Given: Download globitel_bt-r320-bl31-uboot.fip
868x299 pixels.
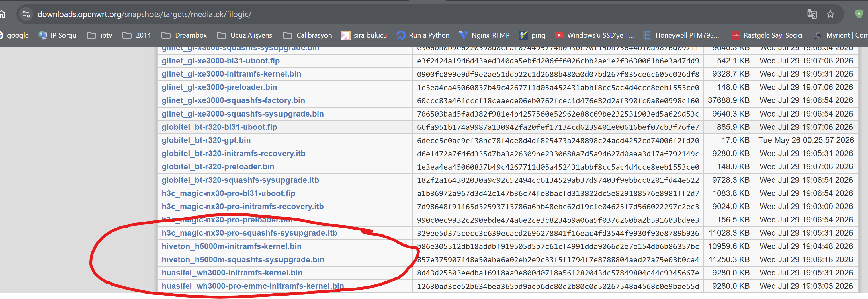Looking at the screenshot, I should pyautogui.click(x=219, y=127).
